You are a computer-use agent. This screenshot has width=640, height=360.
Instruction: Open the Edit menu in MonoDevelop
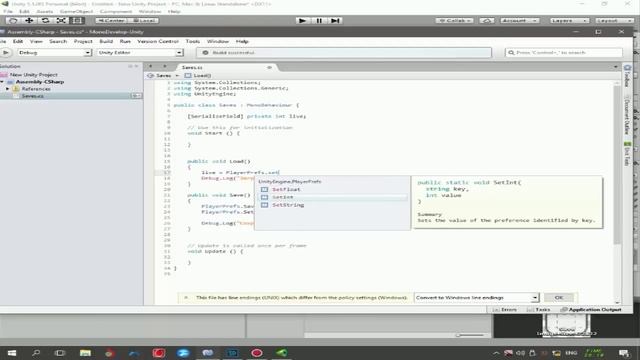pyautogui.click(x=18, y=41)
